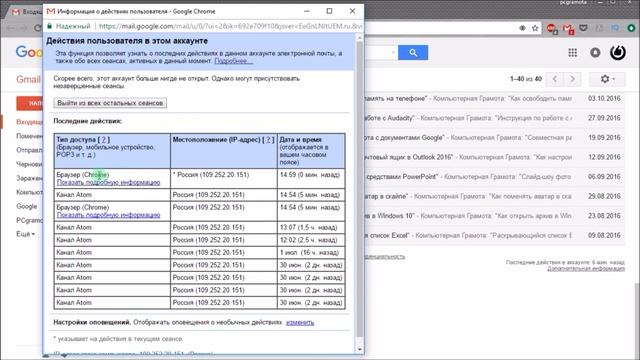The height and width of the screenshot is (360, 640).
Task: Click the IP cell in the 12:02 row
Action: (x=224, y=240)
